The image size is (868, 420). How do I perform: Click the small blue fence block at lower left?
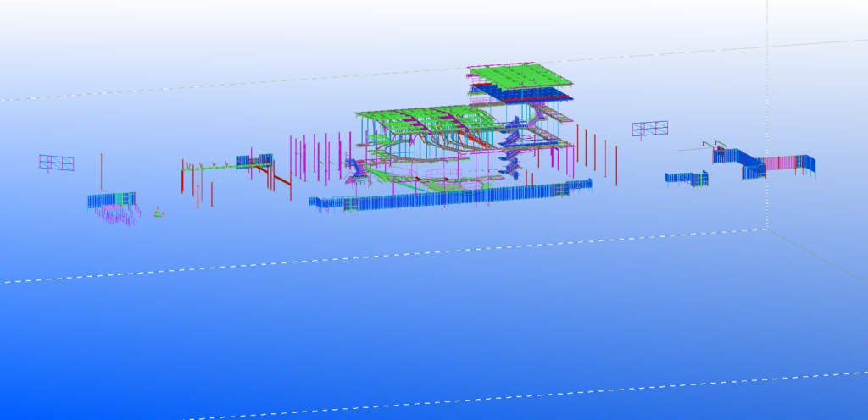(110, 201)
